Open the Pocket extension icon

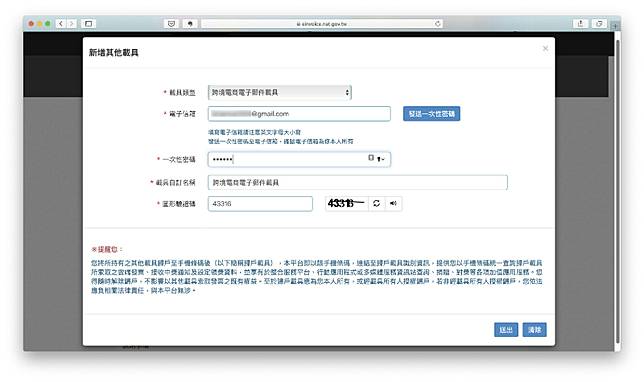171,24
